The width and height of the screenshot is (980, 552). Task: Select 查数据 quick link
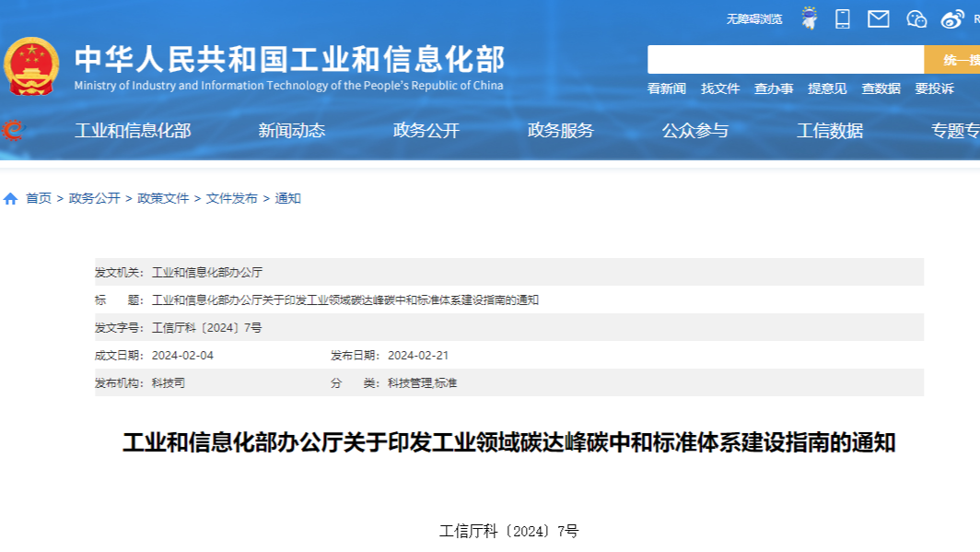(881, 88)
